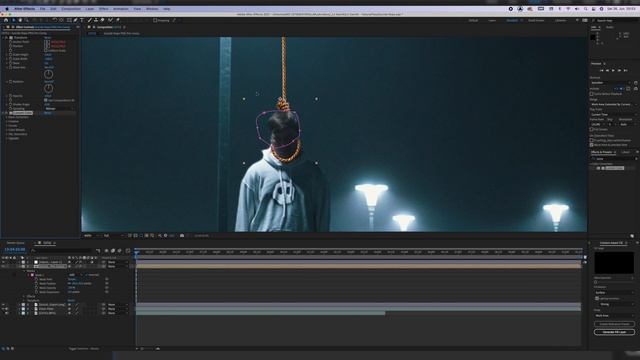Image resolution: width=640 pixels, height=360 pixels.
Task: Step to the next frame in Preview panel
Action: click(x=619, y=71)
